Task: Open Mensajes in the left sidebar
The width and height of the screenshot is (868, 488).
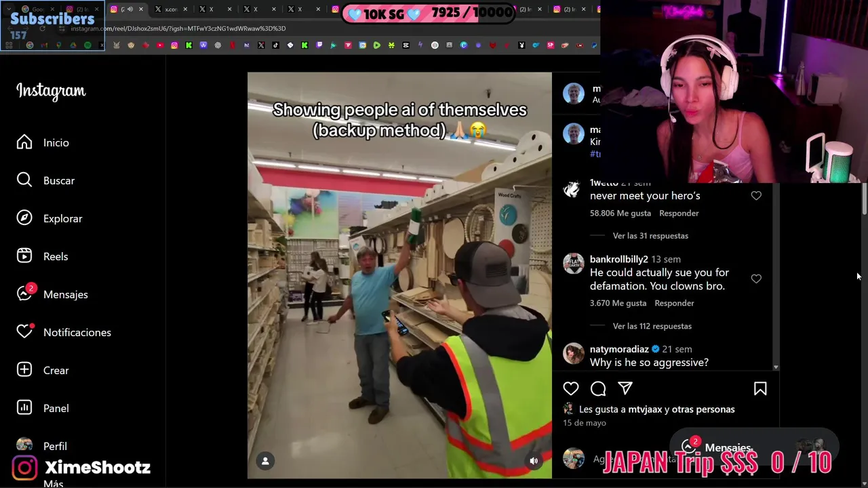Action: point(52,294)
